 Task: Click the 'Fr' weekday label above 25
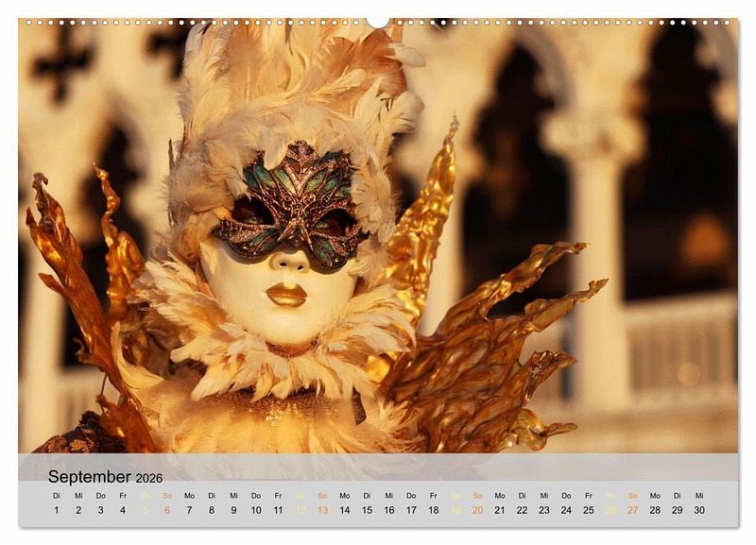pyautogui.click(x=588, y=495)
